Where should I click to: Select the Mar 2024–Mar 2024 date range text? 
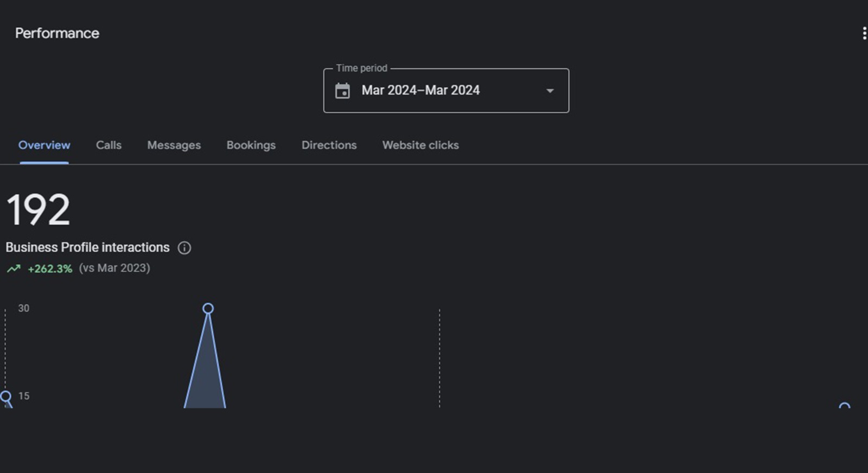tap(420, 91)
